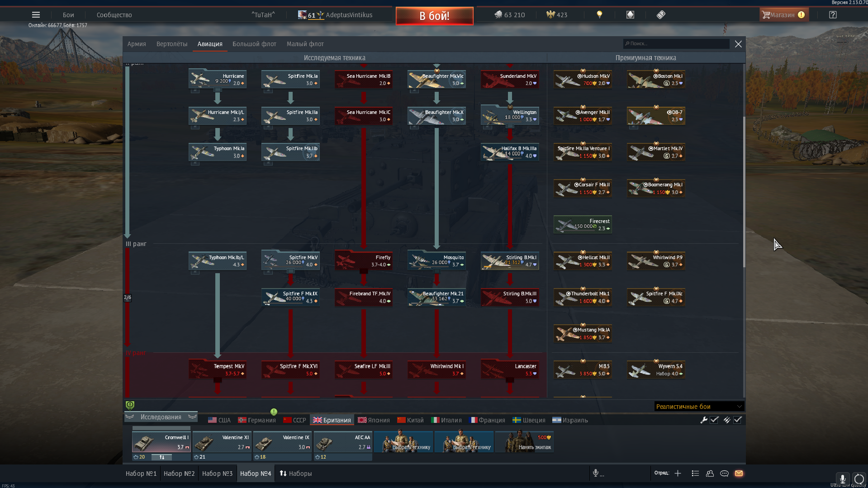Select the Израиль nation tab
Screen dimensions: 868x488
(x=570, y=420)
